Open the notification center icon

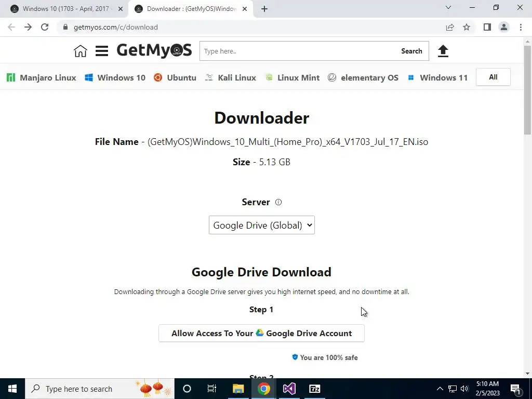[515, 389]
